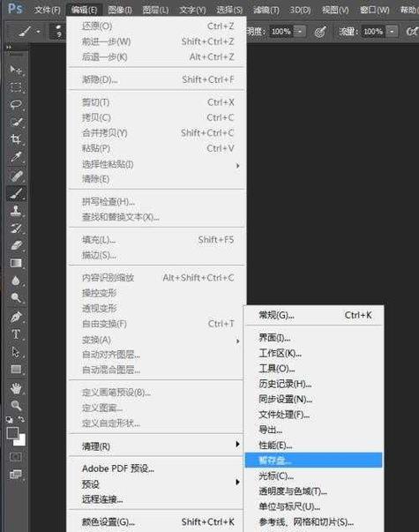Toggle the Quick Mask mode icon
This screenshot has height=532, width=419.
pos(16,457)
